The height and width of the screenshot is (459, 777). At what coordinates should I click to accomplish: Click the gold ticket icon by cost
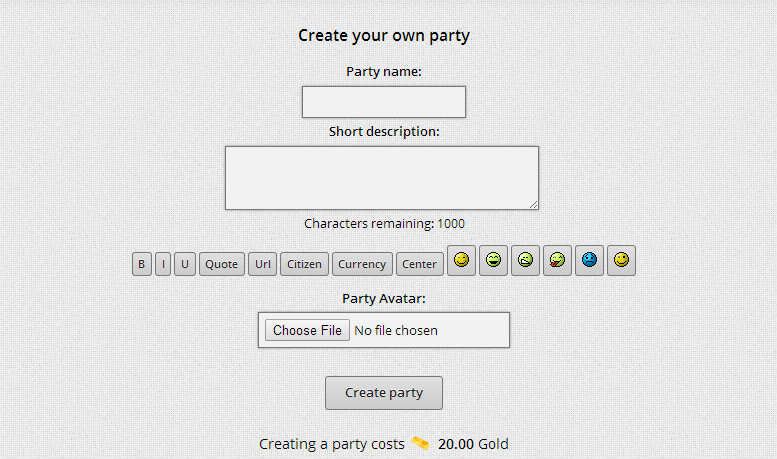421,443
